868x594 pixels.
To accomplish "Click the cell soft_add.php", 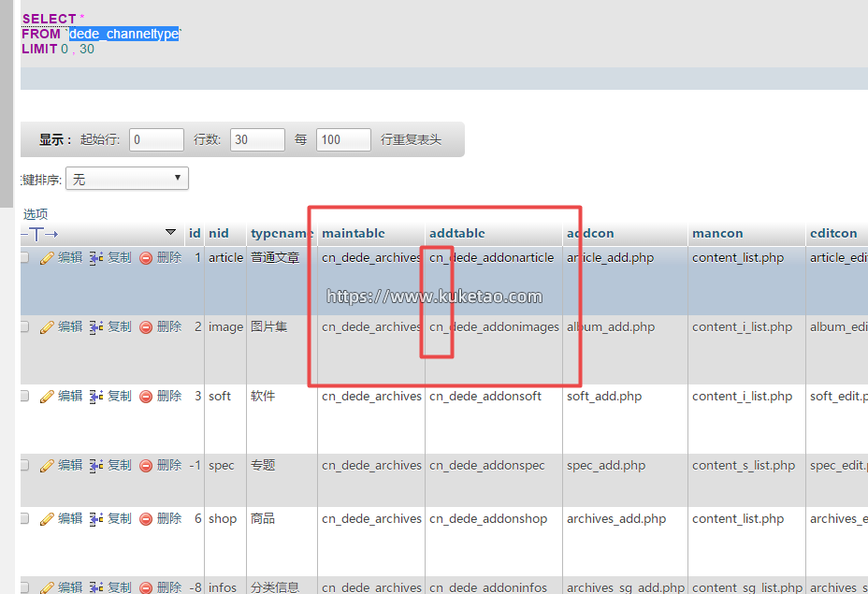I will point(604,397).
